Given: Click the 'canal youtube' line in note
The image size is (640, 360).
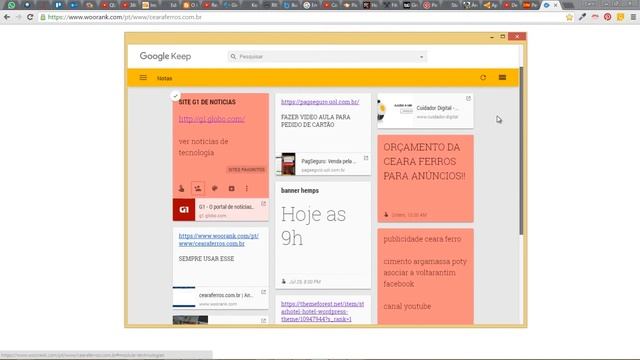Looking at the screenshot, I should [407, 306].
